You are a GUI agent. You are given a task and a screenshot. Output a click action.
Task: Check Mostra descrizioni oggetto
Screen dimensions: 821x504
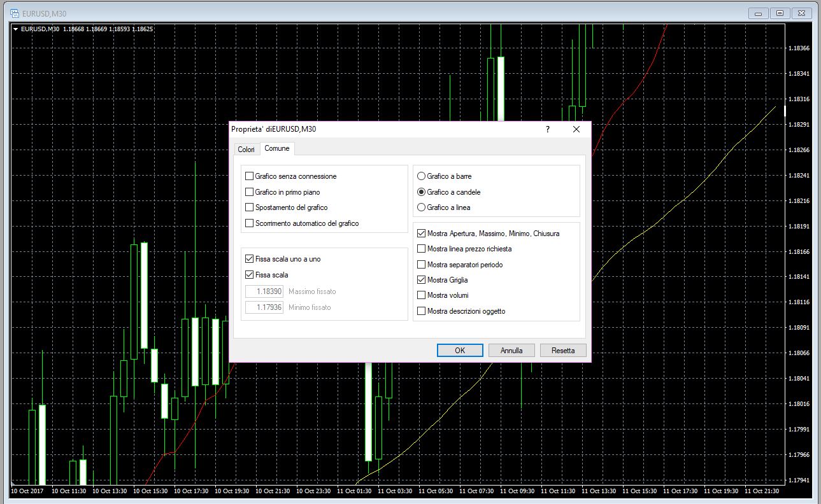(421, 311)
